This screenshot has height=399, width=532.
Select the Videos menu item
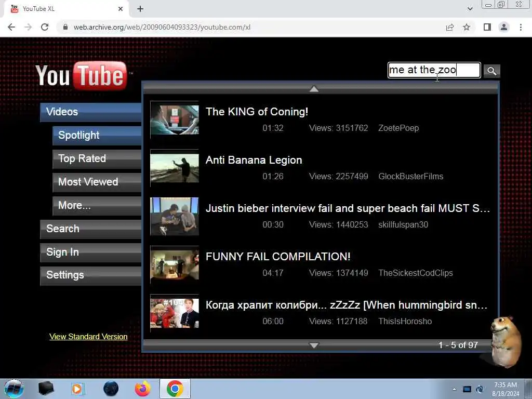click(x=91, y=112)
